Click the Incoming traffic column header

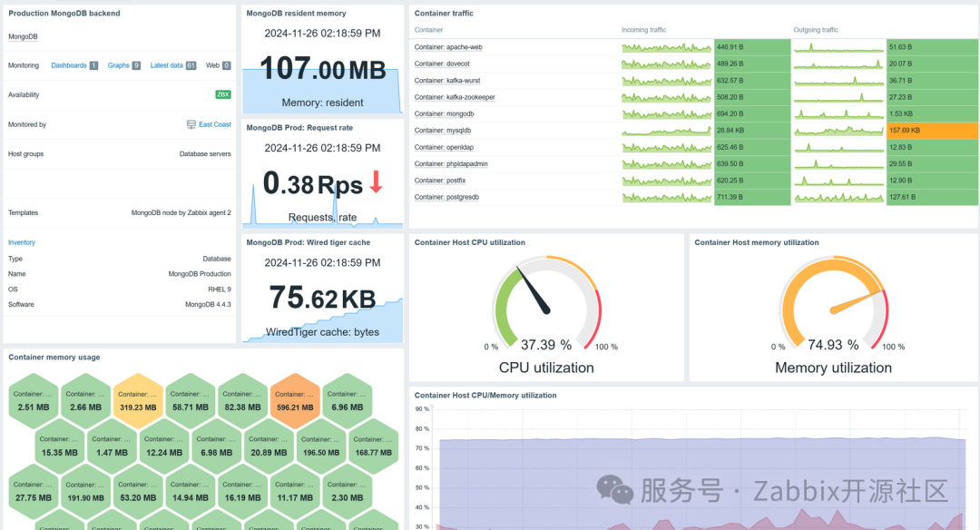point(643,30)
